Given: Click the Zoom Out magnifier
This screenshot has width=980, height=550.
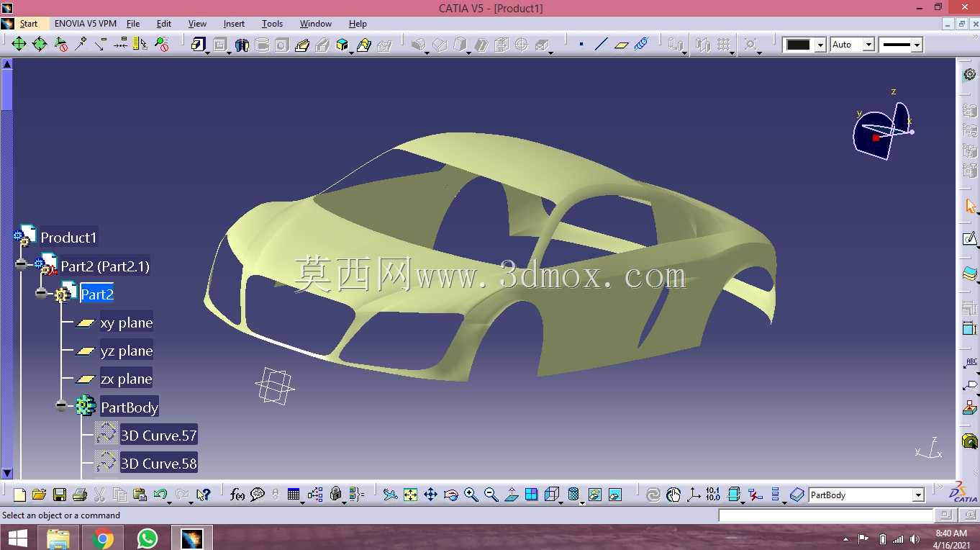Looking at the screenshot, I should click(491, 495).
